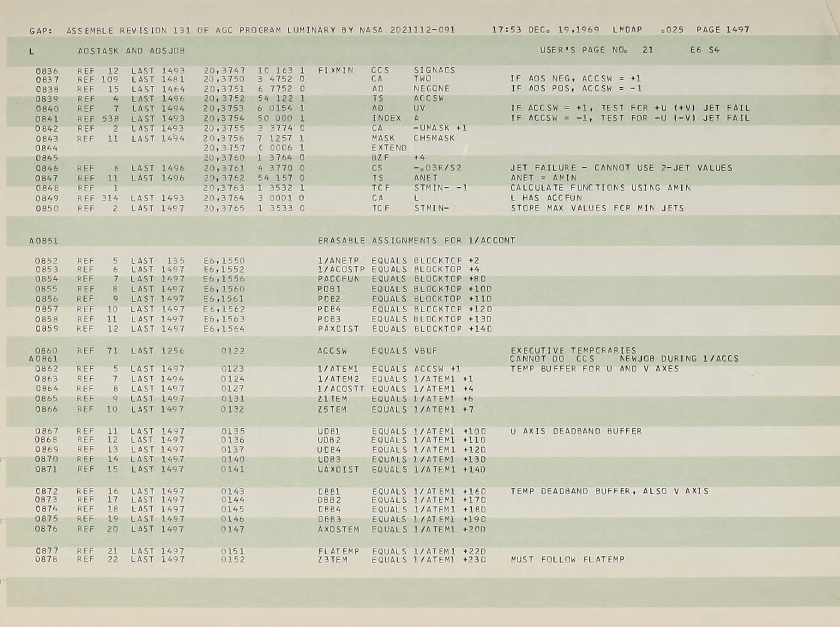The width and height of the screenshot is (840, 627).
Task: Click the ACCSW EQUALS VBUF symbol ACCSW
Action: (x=332, y=351)
